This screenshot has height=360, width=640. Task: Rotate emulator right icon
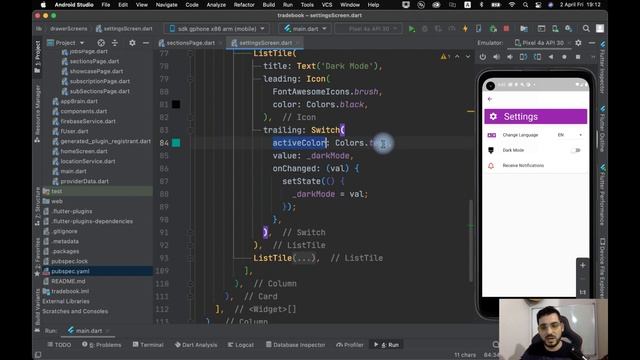(537, 57)
